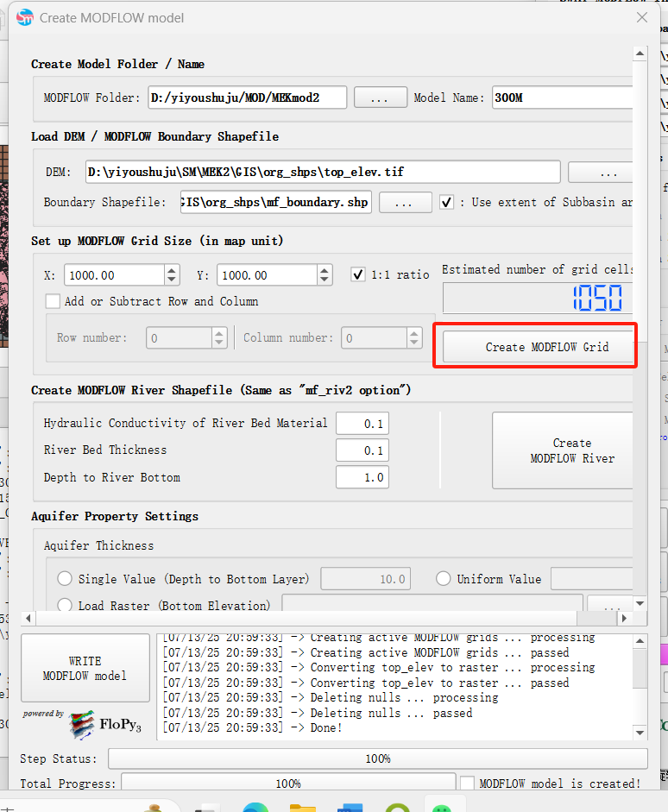
Task: Decrease Column number stepper value
Action: coord(413,343)
